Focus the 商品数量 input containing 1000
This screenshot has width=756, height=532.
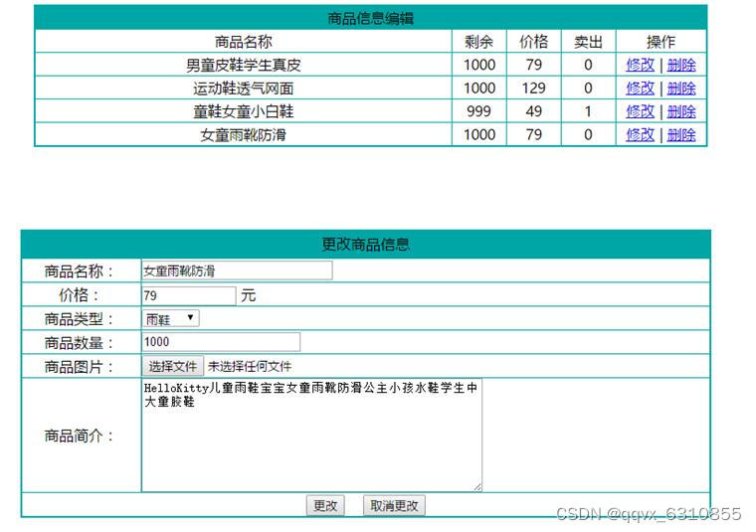click(221, 342)
